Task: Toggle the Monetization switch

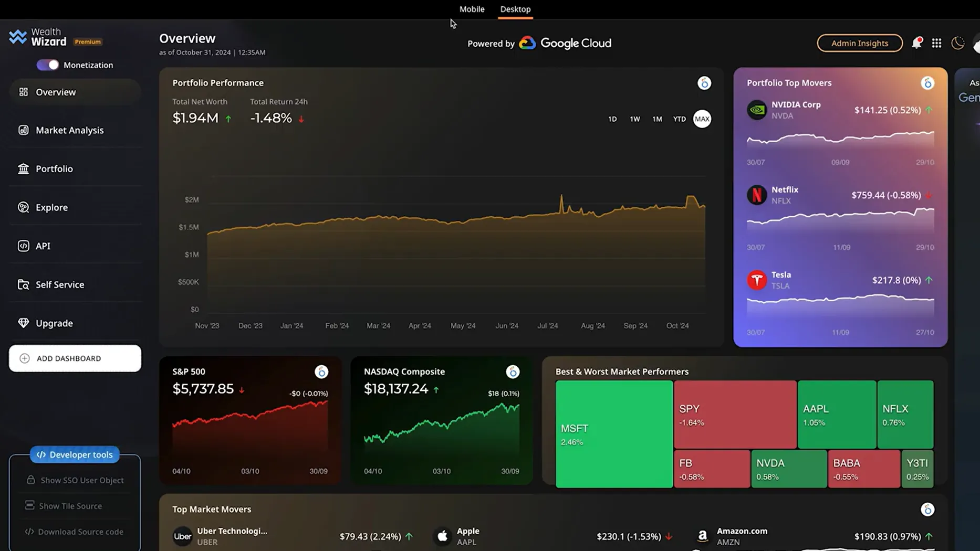Action: pos(47,65)
